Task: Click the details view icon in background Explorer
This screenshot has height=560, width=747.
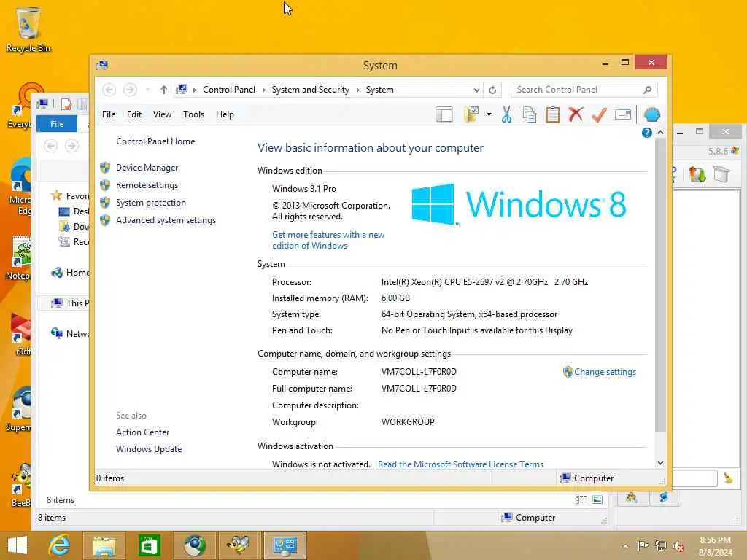Action: click(581, 499)
